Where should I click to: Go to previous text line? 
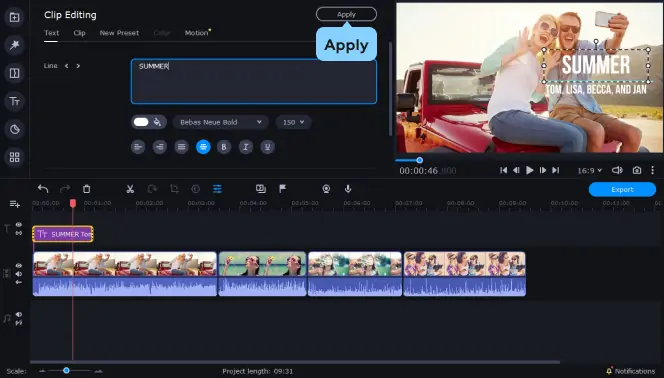tap(66, 66)
